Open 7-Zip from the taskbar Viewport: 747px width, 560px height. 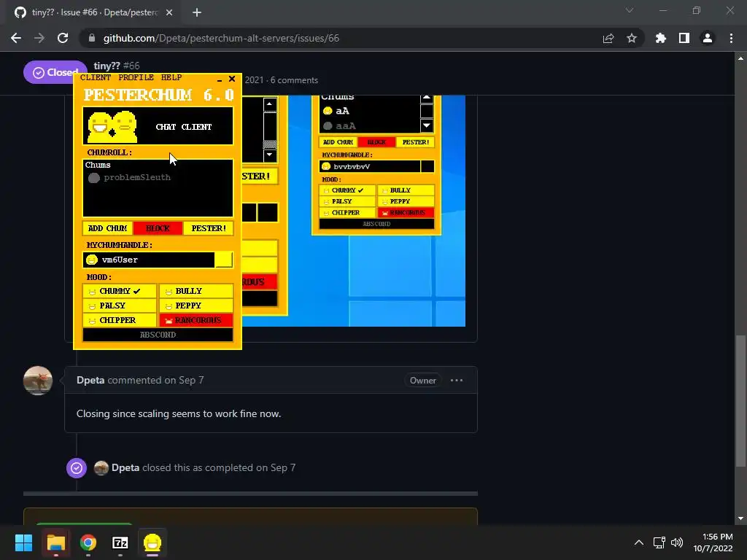click(120, 542)
